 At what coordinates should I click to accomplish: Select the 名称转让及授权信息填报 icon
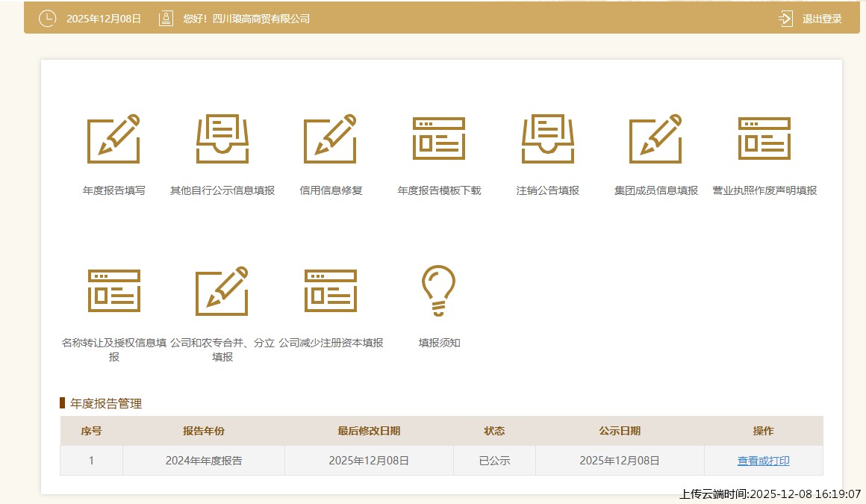[114, 290]
